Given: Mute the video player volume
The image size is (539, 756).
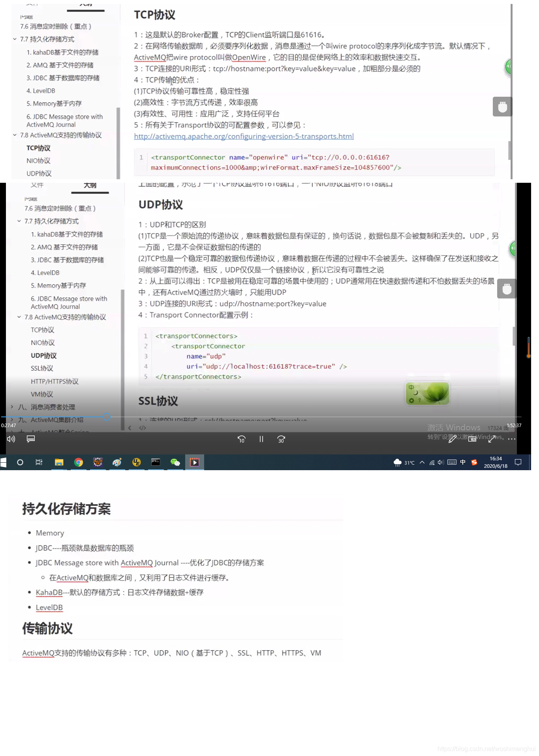Looking at the screenshot, I should [x=11, y=439].
